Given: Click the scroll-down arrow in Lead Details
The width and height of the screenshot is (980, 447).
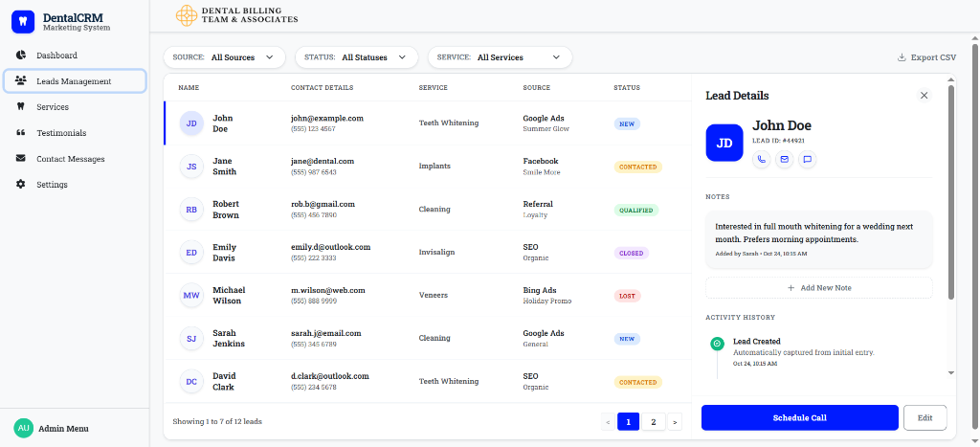Looking at the screenshot, I should (x=951, y=372).
